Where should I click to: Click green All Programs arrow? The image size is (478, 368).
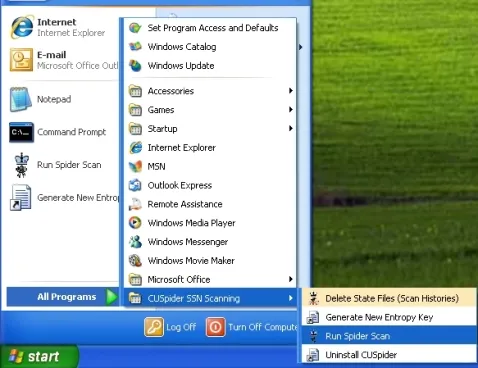click(x=111, y=297)
